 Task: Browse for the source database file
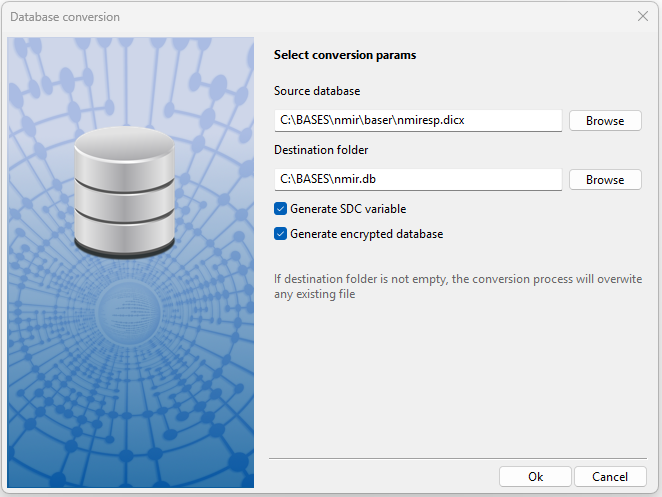[605, 121]
